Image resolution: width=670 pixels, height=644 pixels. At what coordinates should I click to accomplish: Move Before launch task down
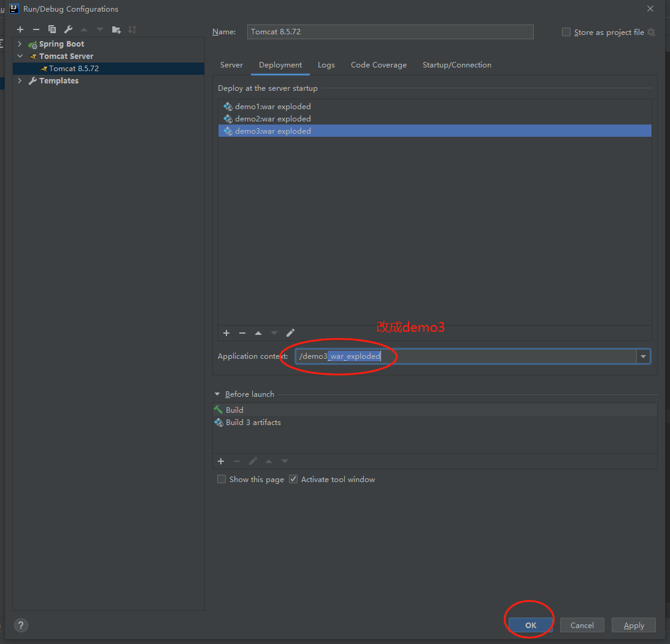tap(285, 461)
